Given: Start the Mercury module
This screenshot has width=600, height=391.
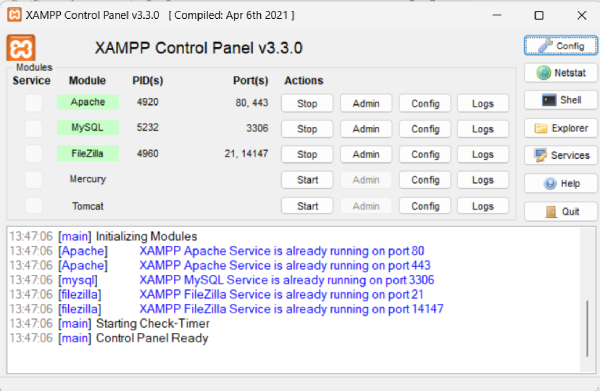Looking at the screenshot, I should point(307,180).
